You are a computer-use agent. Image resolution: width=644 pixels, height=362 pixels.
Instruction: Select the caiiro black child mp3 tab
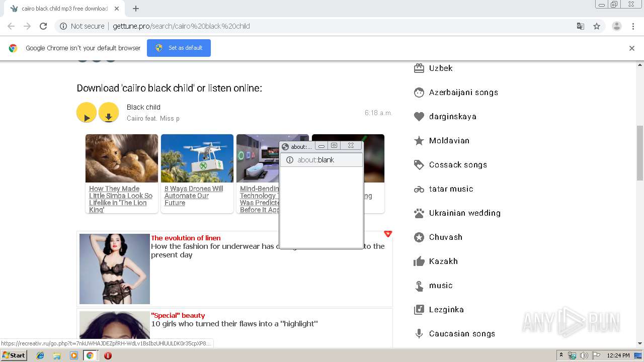64,9
